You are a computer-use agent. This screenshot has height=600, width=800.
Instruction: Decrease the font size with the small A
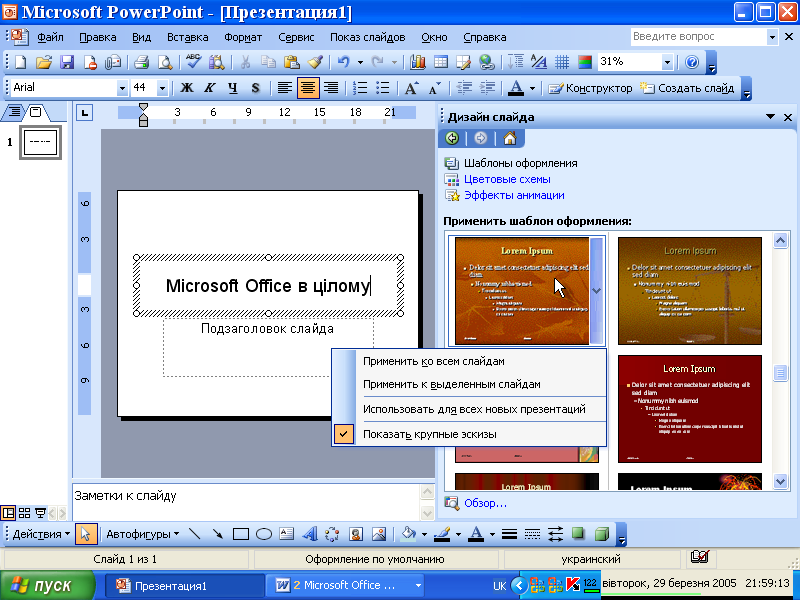pyautogui.click(x=434, y=88)
